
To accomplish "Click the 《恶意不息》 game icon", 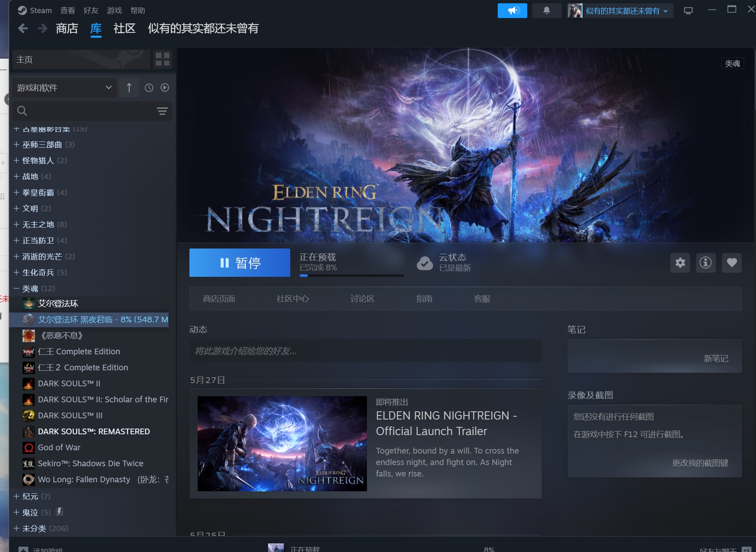I will click(29, 335).
